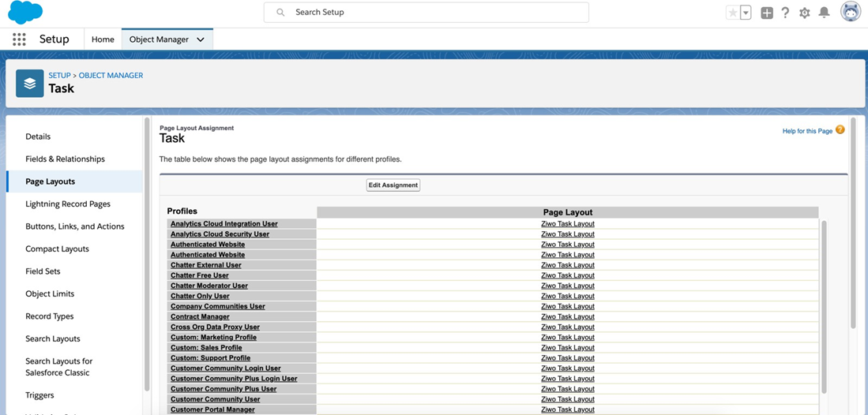The width and height of the screenshot is (868, 415).
Task: Open Customer Community Login User profile
Action: pyautogui.click(x=225, y=368)
